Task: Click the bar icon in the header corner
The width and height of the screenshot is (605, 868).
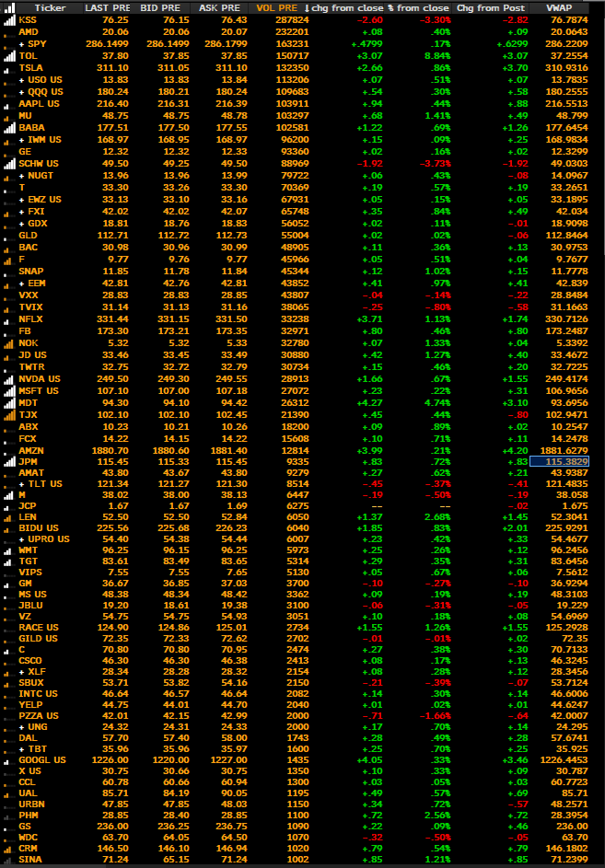Action: [x=9, y=7]
